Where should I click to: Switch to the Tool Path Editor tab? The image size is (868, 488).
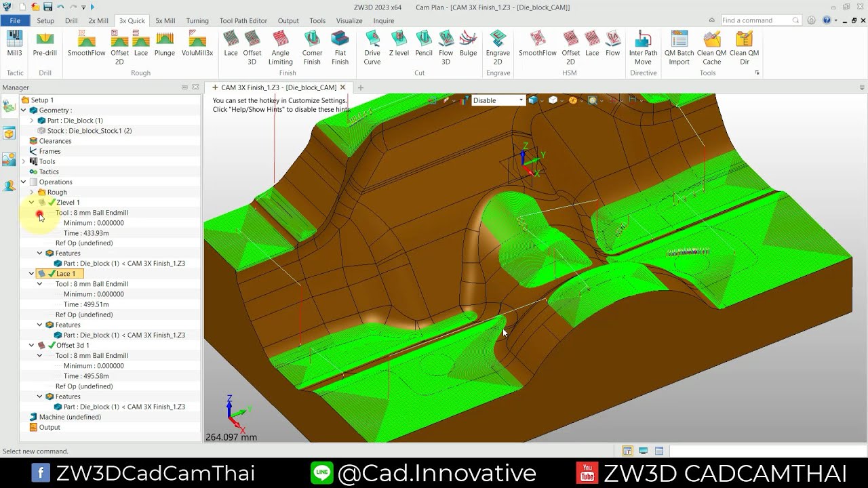click(x=243, y=21)
